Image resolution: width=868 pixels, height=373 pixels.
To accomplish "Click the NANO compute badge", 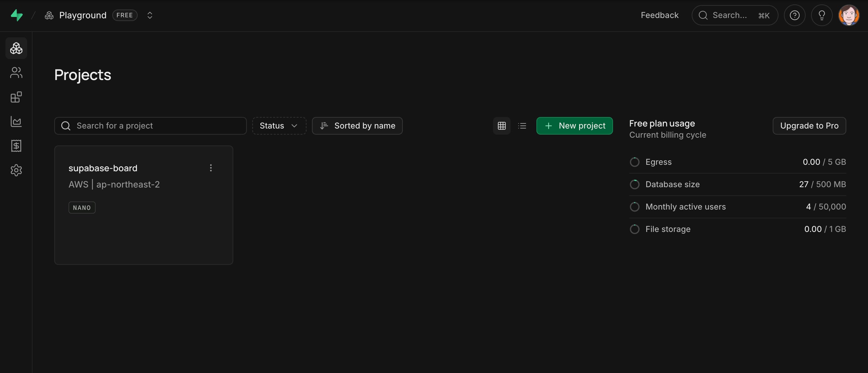I will (82, 208).
